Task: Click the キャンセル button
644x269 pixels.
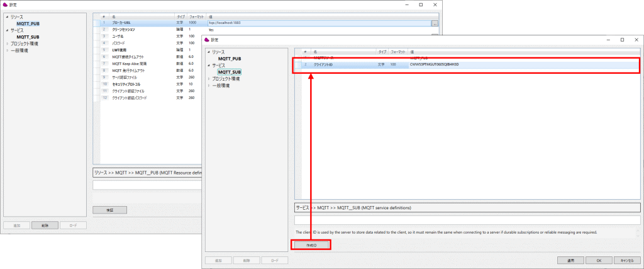Action: (625, 260)
